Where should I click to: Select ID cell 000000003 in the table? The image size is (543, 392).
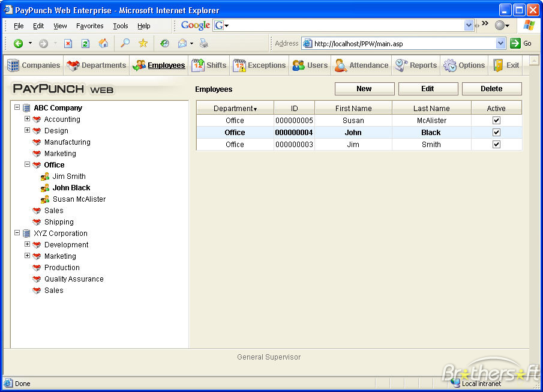294,145
